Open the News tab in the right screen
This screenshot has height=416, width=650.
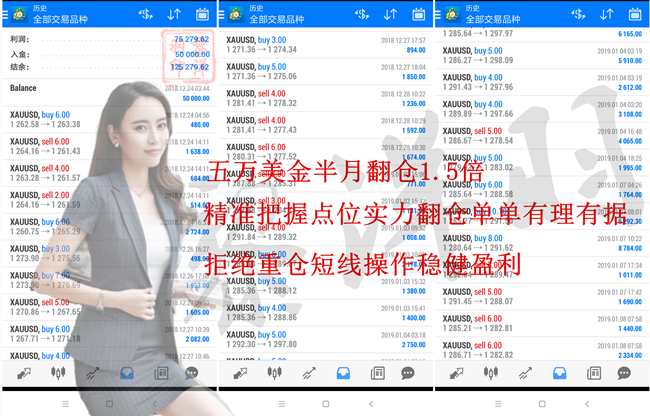pos(594,373)
